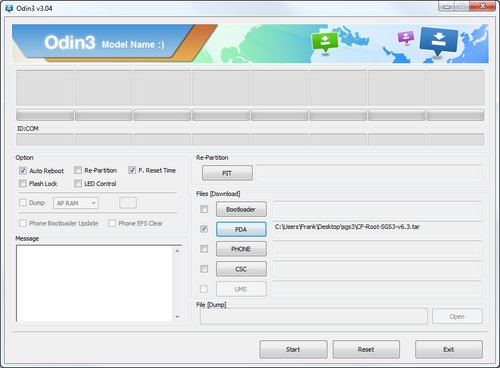The height and width of the screenshot is (368, 500).
Task: Click the PDA file path field
Action: (377, 229)
